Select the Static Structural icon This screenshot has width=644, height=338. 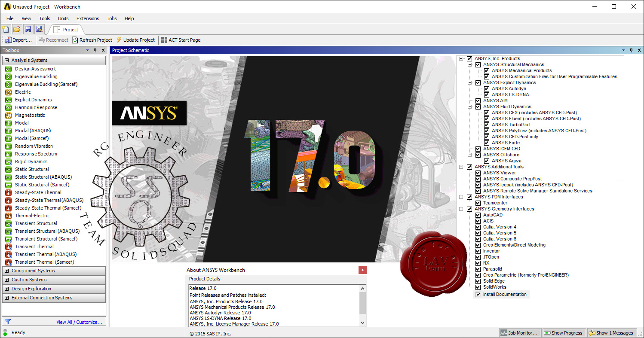coord(8,169)
